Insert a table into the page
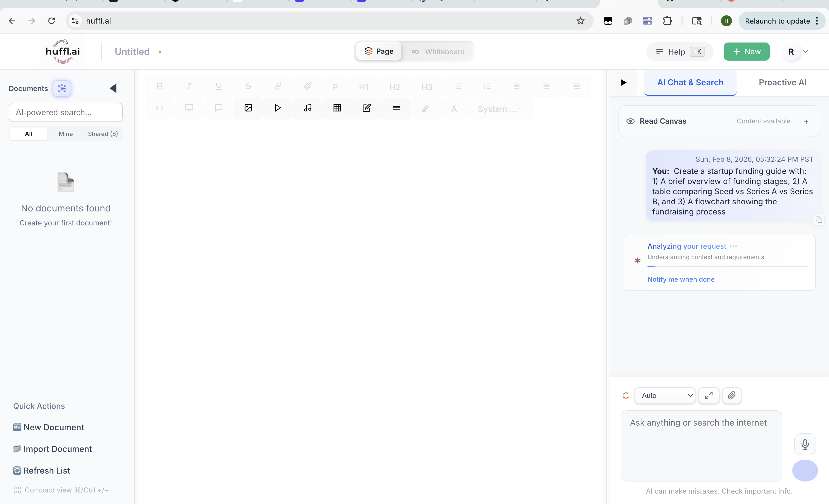This screenshot has height=504, width=829. [337, 108]
